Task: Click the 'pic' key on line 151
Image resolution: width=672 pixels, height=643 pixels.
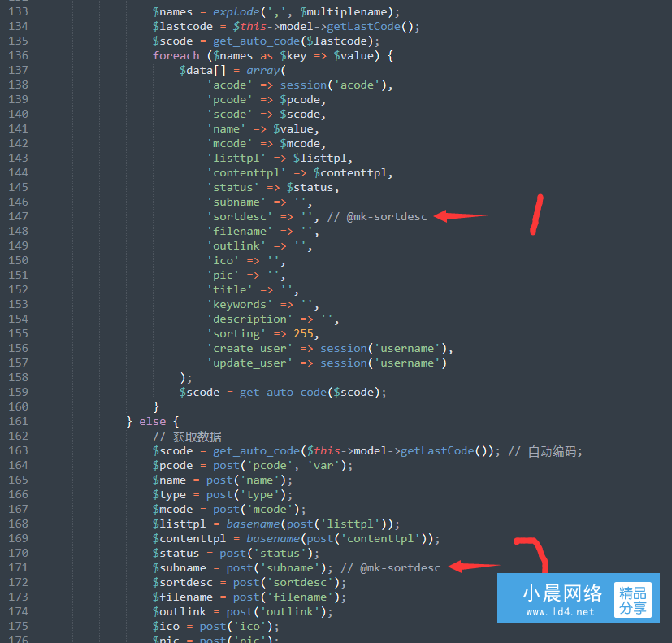Action: point(223,276)
